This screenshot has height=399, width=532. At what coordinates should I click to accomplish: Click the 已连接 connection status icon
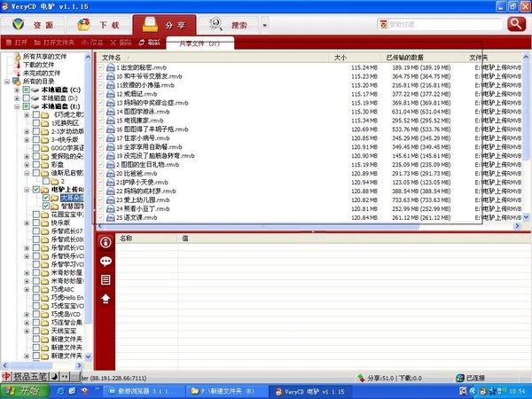[x=460, y=378]
